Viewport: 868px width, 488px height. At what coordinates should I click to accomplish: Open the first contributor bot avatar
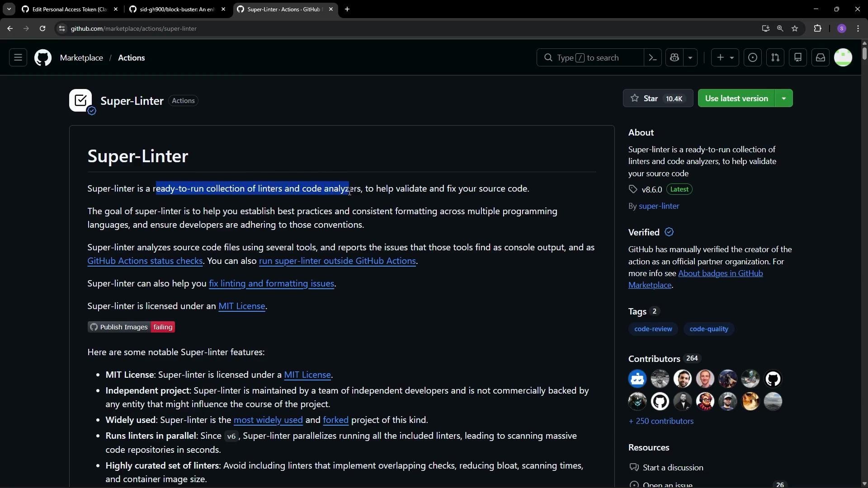[637, 379]
